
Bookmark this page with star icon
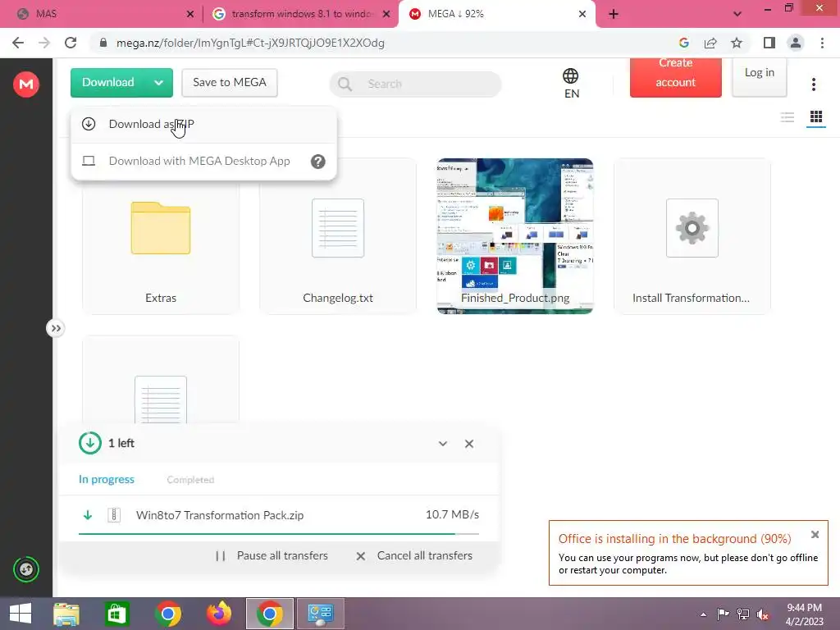point(737,43)
